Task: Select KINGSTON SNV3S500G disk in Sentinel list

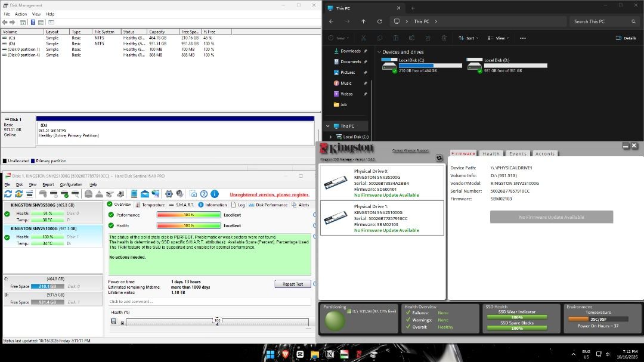Action: click(x=52, y=212)
